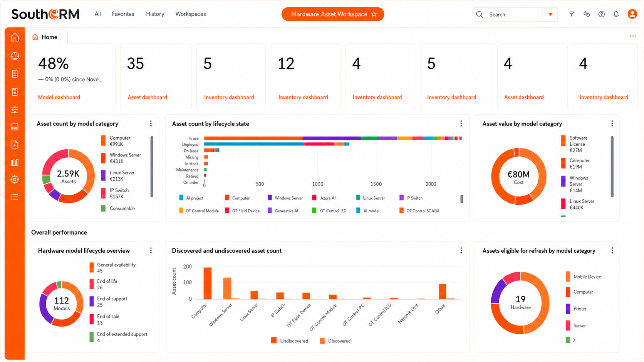Open the Model dashboard link
Screen dimensions: 644x362
59,97
